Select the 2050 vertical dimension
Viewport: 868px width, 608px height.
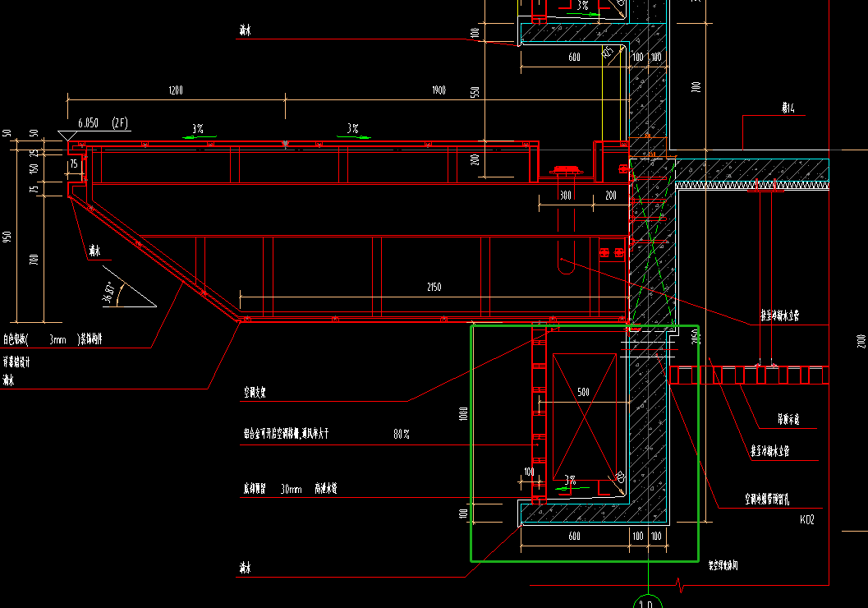click(x=696, y=337)
